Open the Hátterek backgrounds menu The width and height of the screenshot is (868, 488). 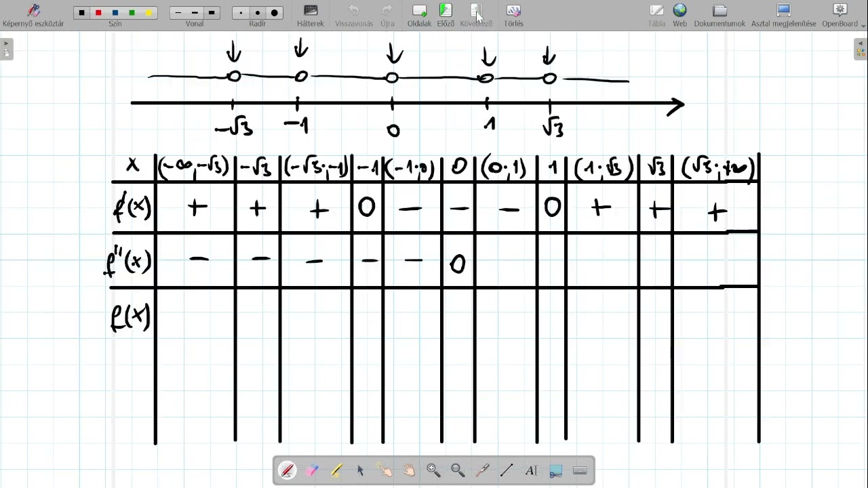(x=311, y=15)
